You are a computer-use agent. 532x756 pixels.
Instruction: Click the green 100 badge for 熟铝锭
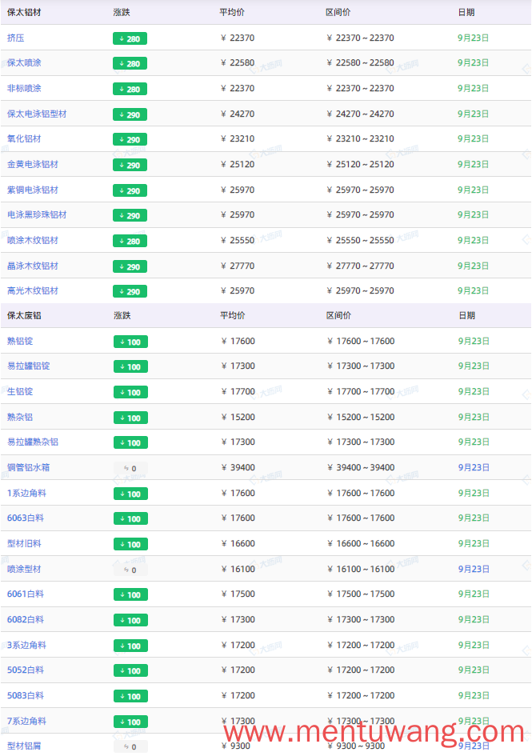coord(130,342)
